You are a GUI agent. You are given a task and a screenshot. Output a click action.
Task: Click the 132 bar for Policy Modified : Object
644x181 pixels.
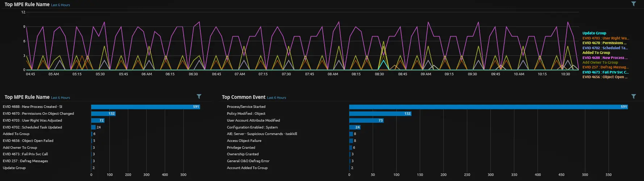pyautogui.click(x=380, y=114)
